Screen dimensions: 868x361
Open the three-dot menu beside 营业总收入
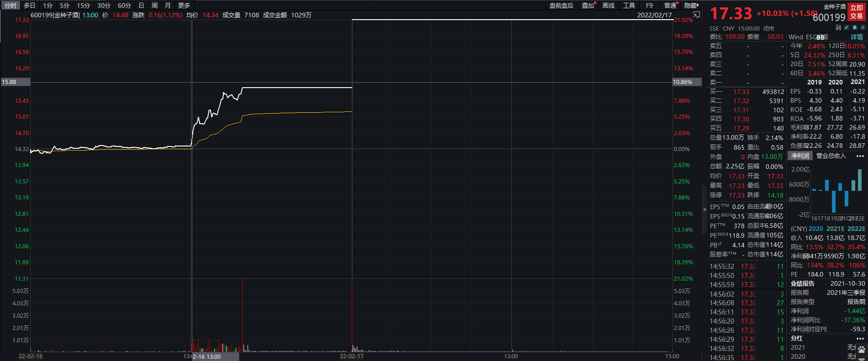pyautogui.click(x=860, y=156)
